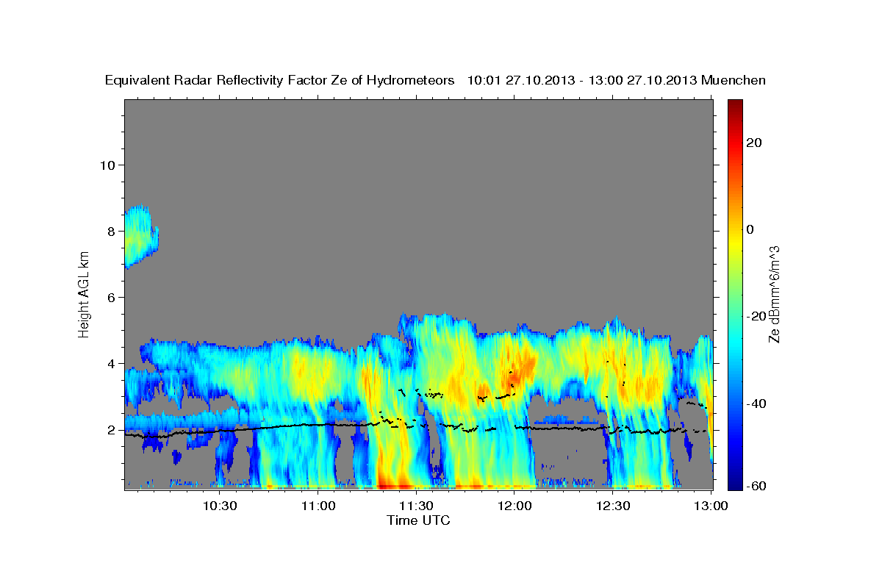
Task: Click the plot title beginning 'Equivalent Radar Reflectivity Factor'
Action: point(435,80)
